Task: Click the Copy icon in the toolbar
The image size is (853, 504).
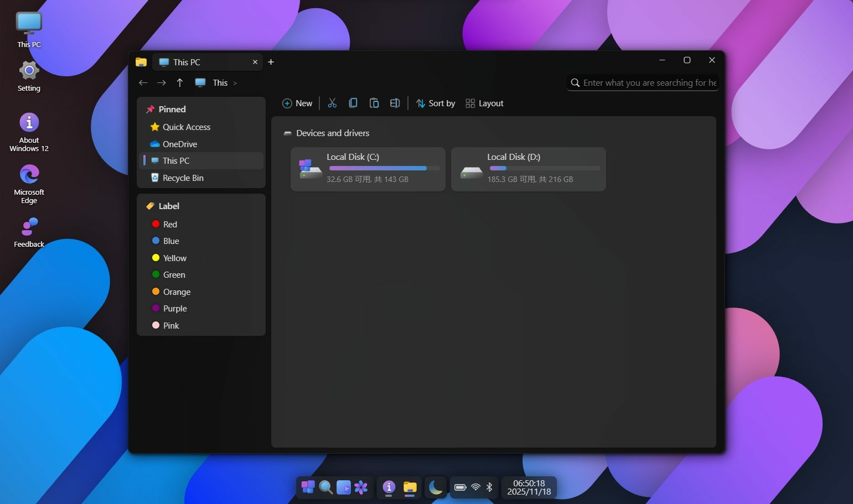Action: pos(353,103)
